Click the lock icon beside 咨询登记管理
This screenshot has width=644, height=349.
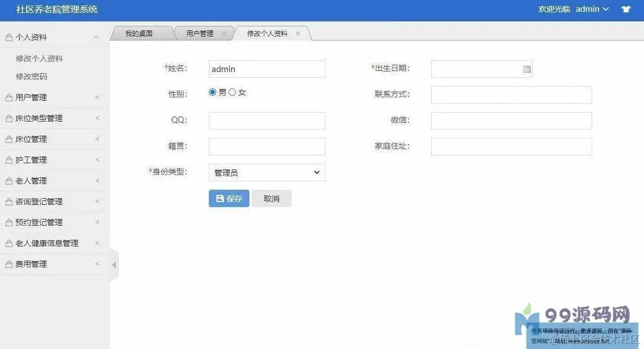click(8, 202)
